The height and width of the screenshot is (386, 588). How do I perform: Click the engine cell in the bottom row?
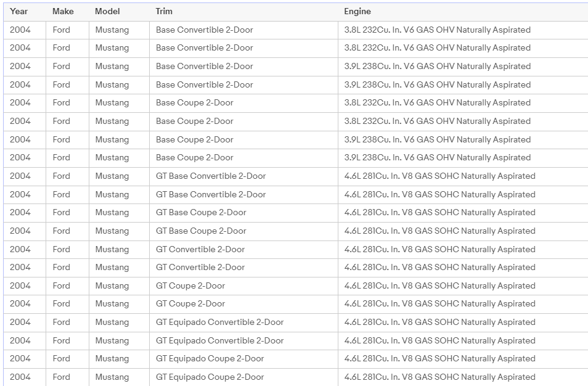click(439, 377)
